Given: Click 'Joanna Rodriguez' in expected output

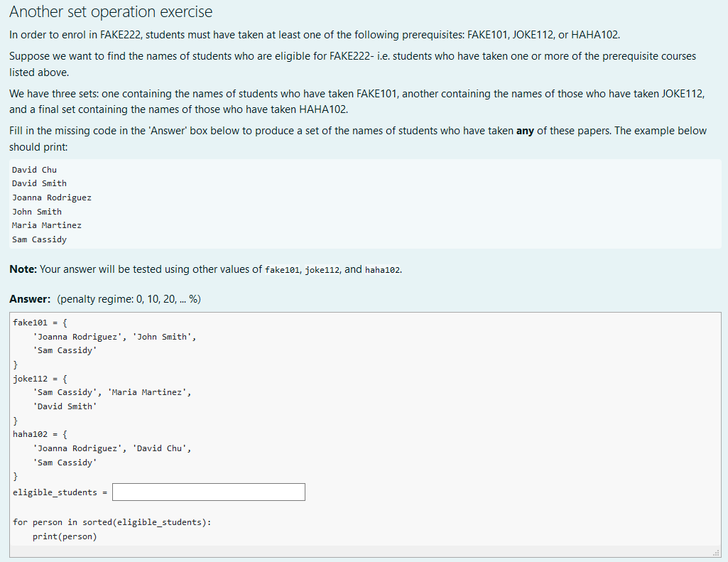Looking at the screenshot, I should (x=52, y=198).
